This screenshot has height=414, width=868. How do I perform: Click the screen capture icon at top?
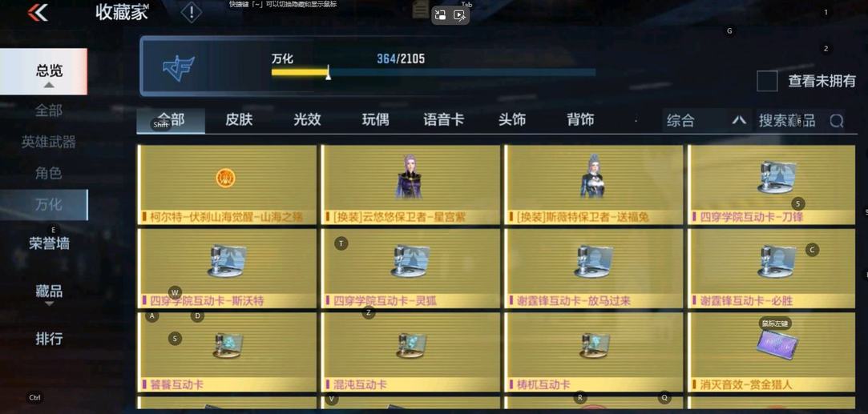pos(441,15)
